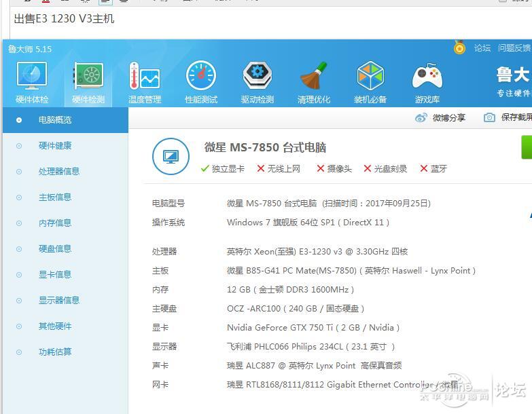Select 电脑概览 sidebar item
The height and width of the screenshot is (414, 532).
[x=65, y=120]
